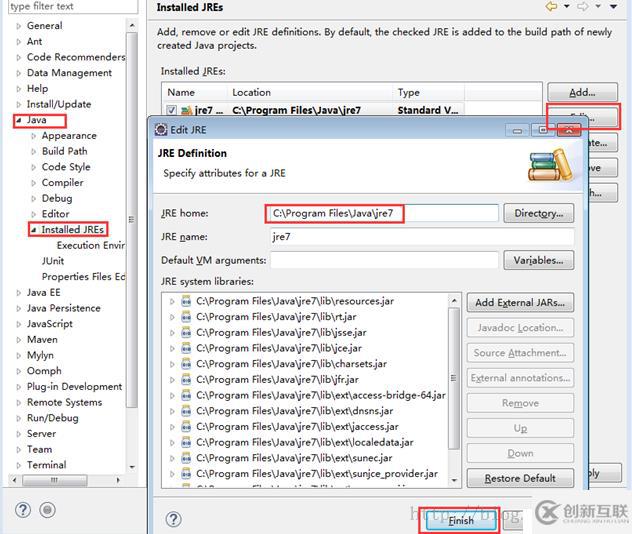Expand the Code Recommenders node
Screen dimensions: 632x534
(x=19, y=57)
